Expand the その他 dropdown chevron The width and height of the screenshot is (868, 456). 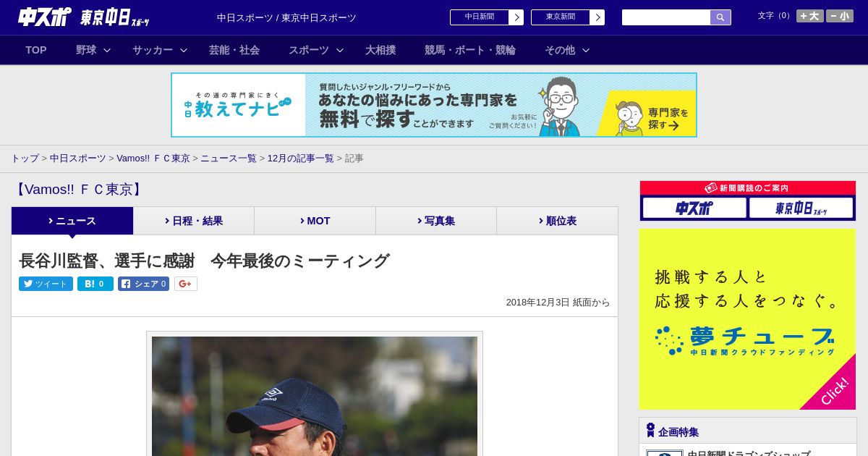(x=586, y=51)
